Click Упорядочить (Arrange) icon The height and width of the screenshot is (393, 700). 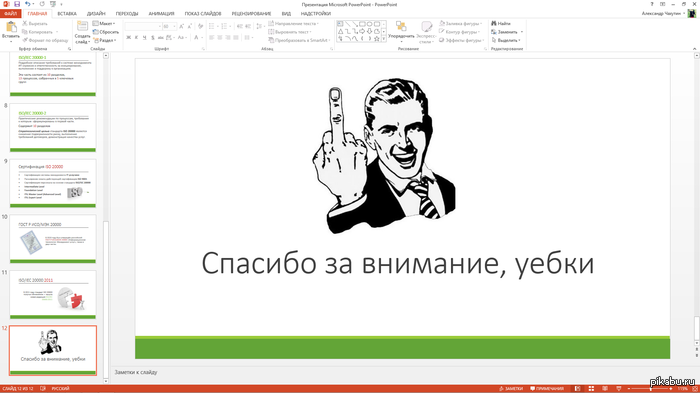click(401, 26)
